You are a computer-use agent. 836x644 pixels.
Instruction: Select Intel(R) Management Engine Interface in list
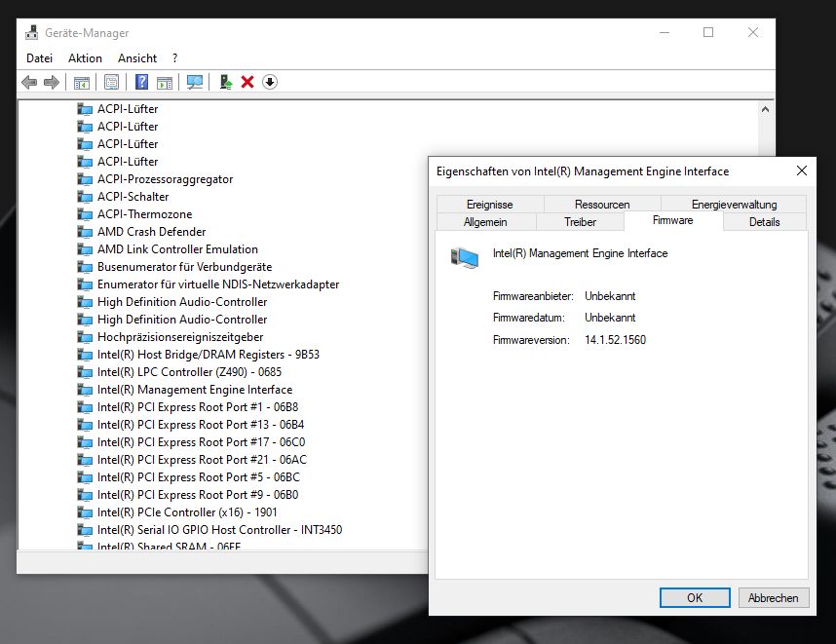(195, 390)
